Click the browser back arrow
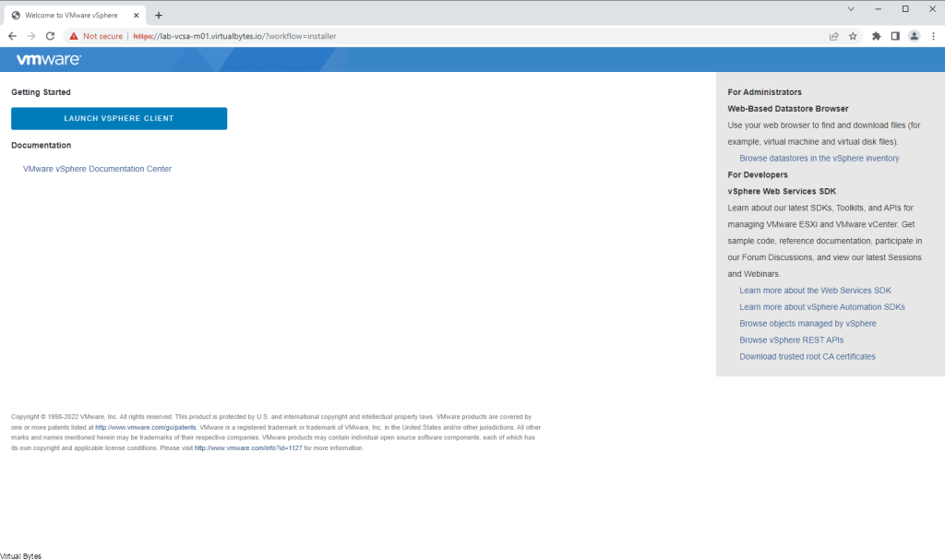This screenshot has height=560, width=945. [12, 36]
